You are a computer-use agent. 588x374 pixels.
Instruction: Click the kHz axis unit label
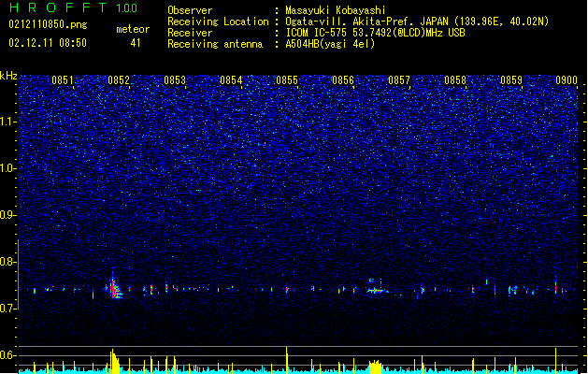(8, 76)
